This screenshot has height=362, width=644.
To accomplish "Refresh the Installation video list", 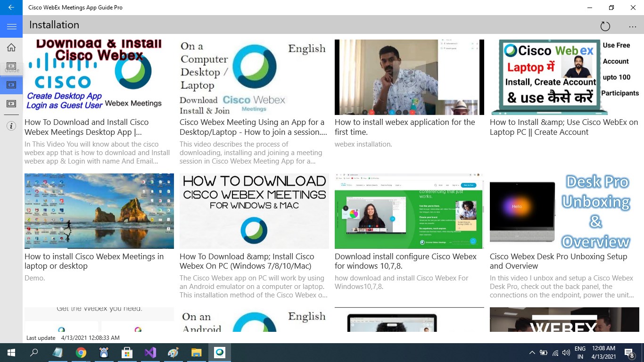I will pyautogui.click(x=605, y=26).
